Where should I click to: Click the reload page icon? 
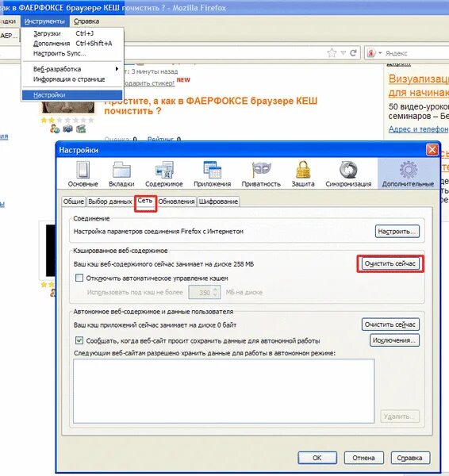tap(353, 53)
